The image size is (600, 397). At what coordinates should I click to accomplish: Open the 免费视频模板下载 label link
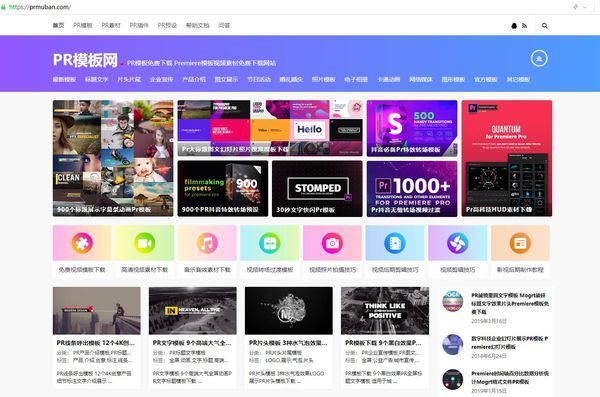click(x=82, y=270)
